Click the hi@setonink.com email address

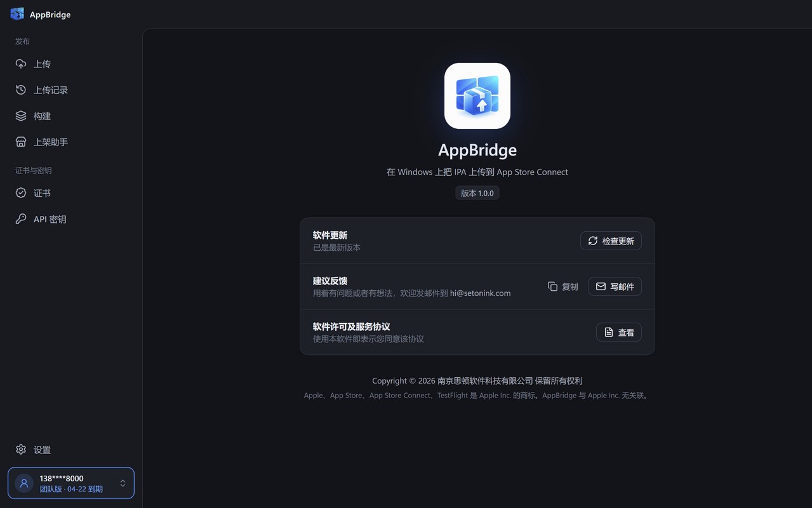(x=480, y=293)
